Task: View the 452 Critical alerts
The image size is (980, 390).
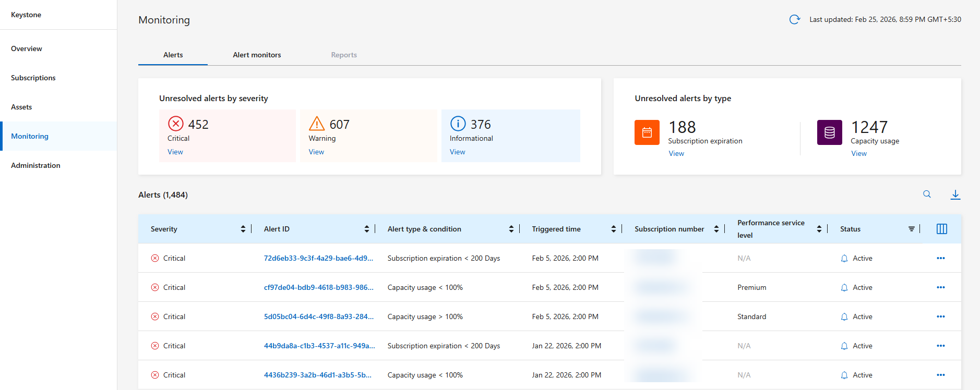Action: 175,152
